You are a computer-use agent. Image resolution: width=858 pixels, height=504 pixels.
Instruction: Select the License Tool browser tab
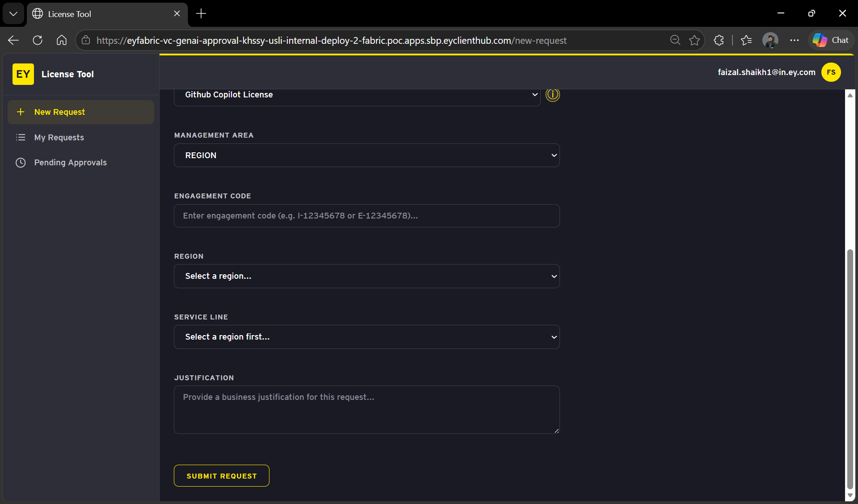[107, 14]
